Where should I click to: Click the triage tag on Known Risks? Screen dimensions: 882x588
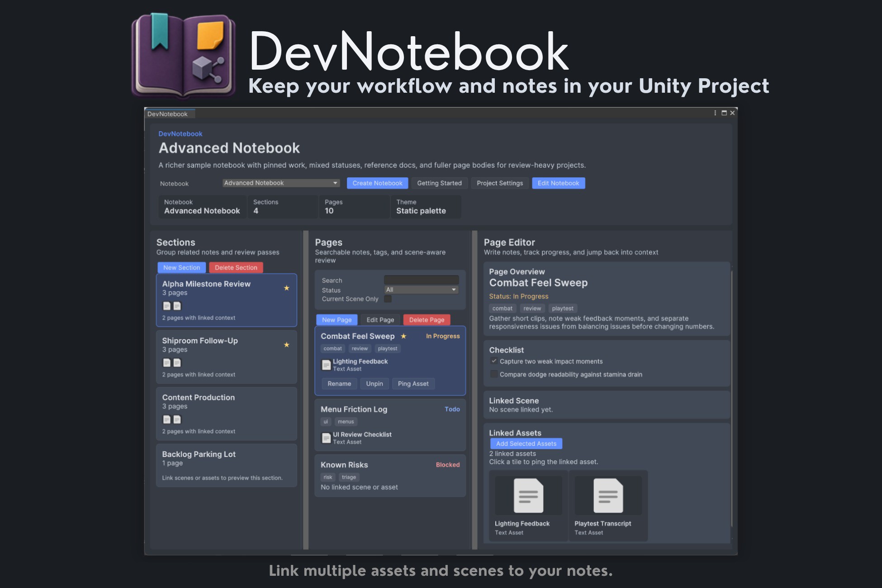coord(349,477)
